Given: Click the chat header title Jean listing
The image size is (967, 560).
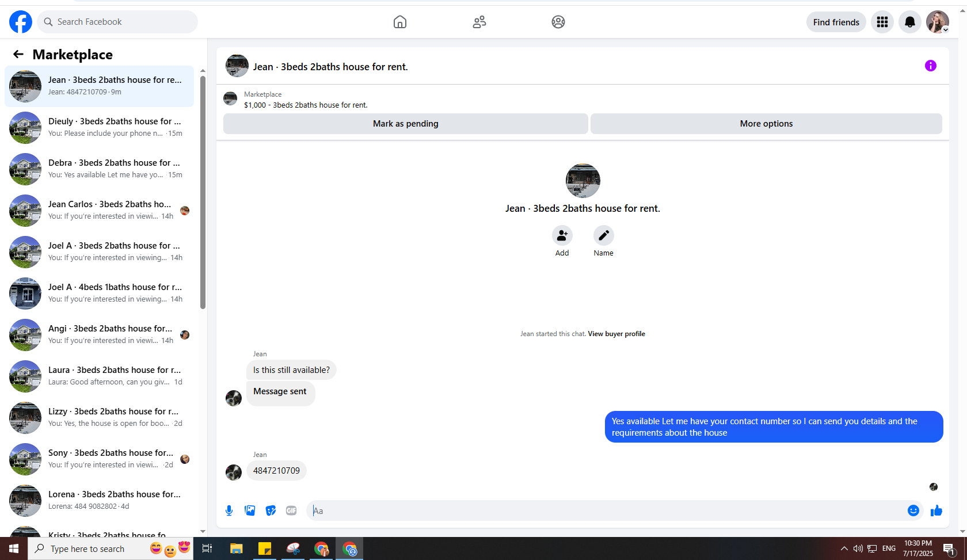Looking at the screenshot, I should tap(330, 67).
